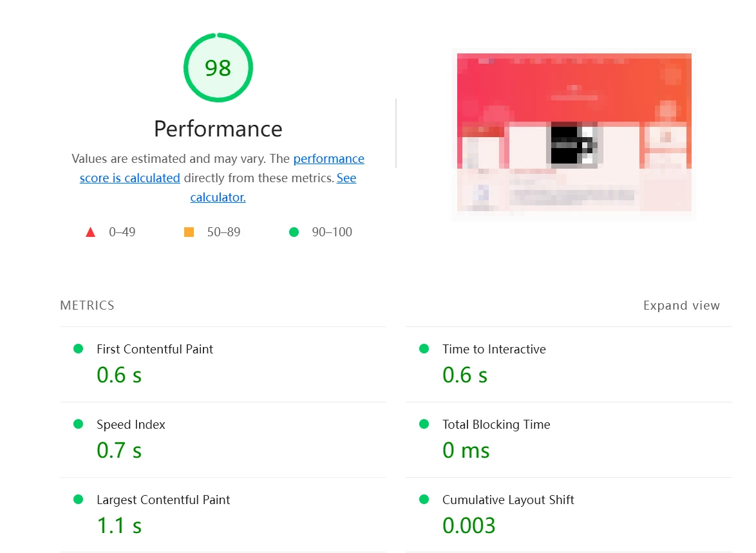Click the orange square 50–89 legend icon
Screen dimensions: 756x553
189,232
